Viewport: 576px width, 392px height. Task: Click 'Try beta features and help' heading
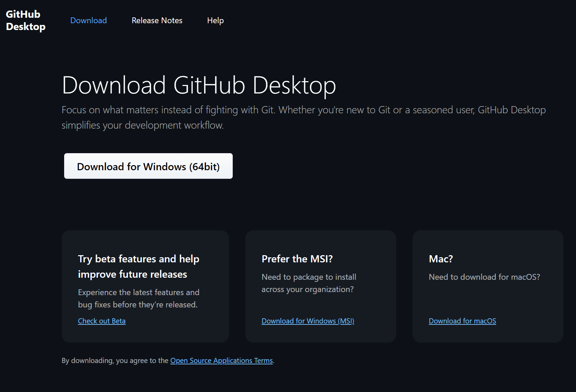tap(139, 266)
